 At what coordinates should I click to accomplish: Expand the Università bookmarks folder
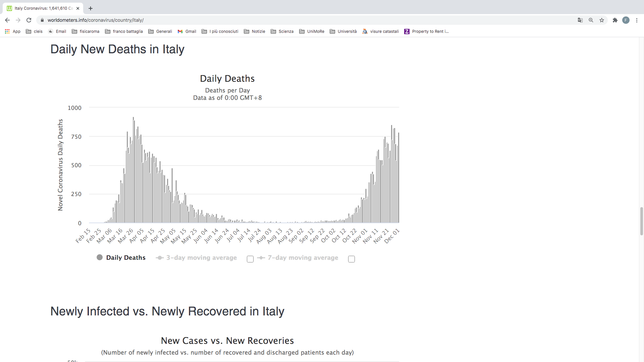pos(343,32)
